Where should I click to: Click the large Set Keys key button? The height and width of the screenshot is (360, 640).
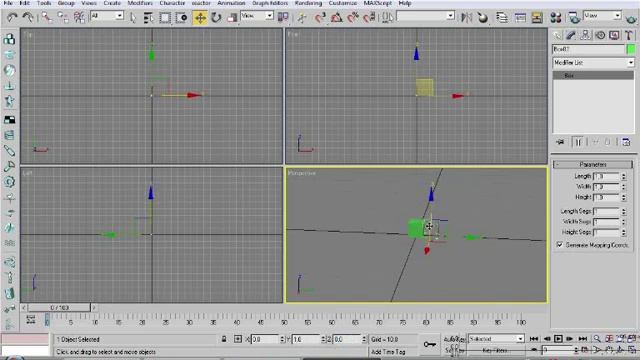429,344
